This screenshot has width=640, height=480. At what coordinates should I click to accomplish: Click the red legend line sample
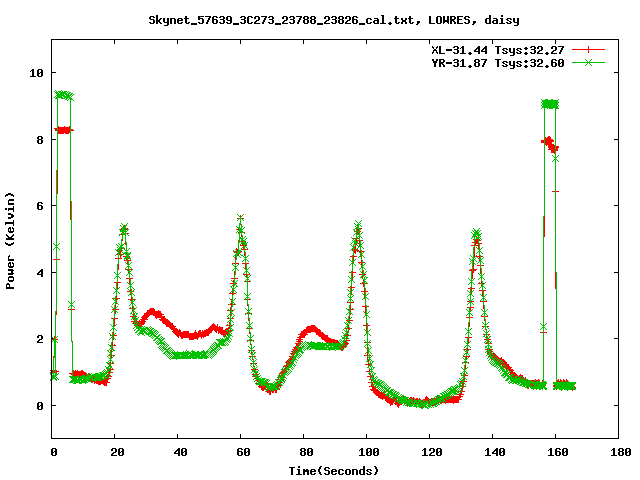[x=588, y=50]
